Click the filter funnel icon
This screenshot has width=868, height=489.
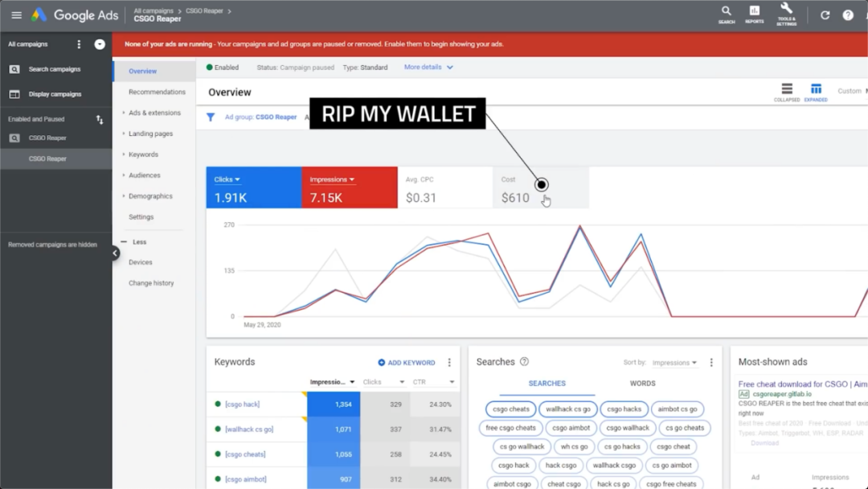tap(211, 117)
